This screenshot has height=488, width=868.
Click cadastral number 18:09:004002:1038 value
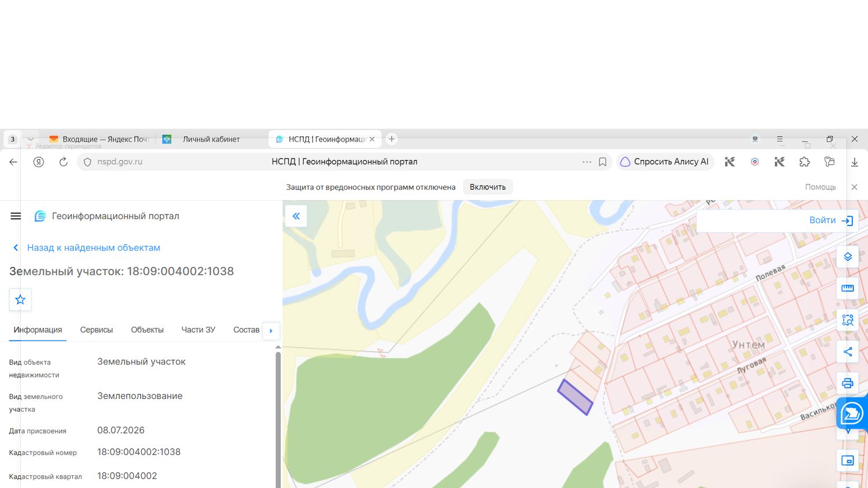(139, 452)
